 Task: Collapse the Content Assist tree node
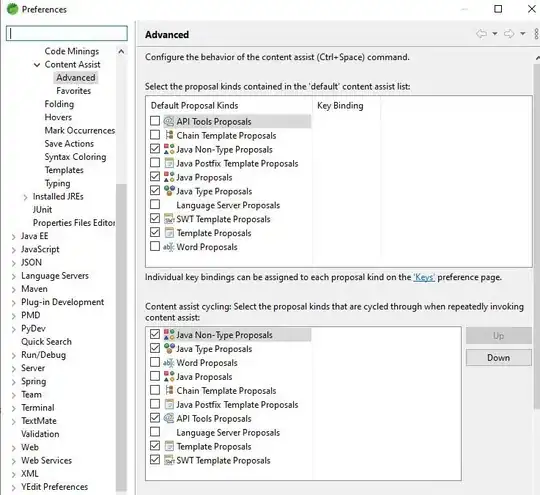click(x=37, y=64)
